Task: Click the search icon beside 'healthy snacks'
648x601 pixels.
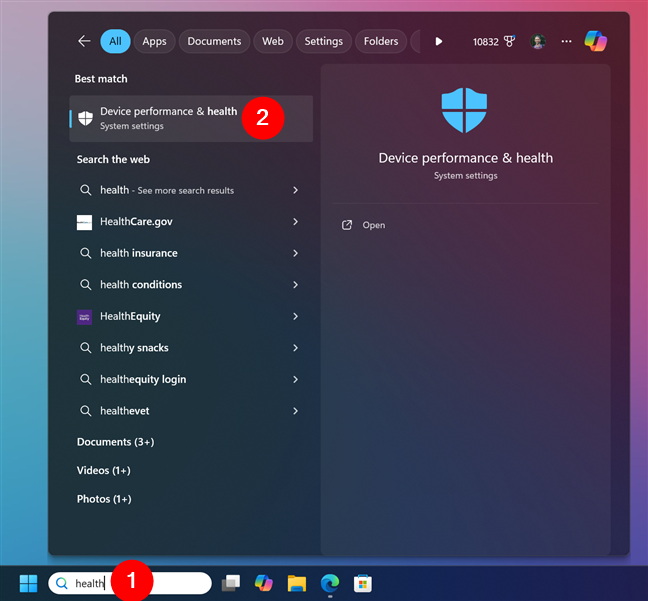Action: pos(86,348)
